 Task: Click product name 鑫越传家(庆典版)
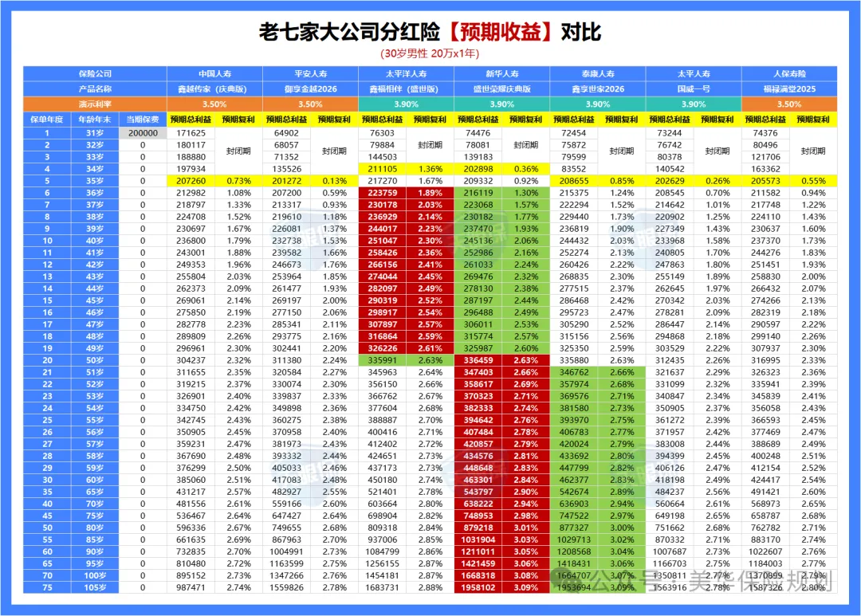coord(214,88)
